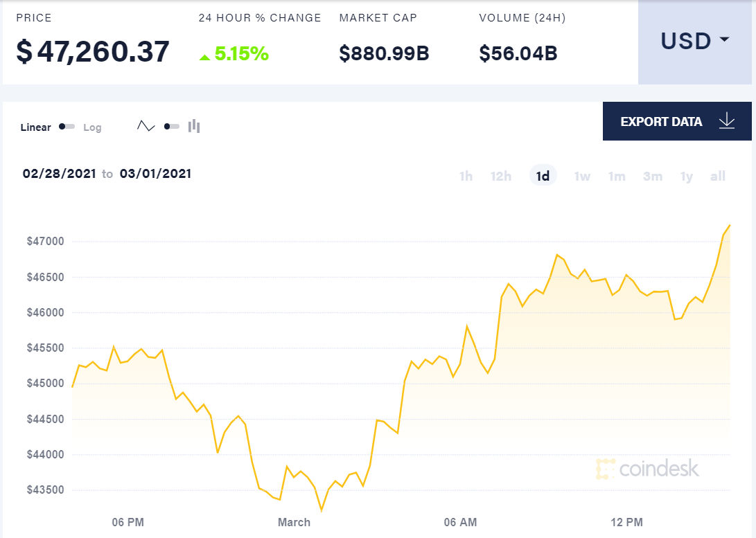Set scale back to Linear
The image size is (756, 538).
pos(35,127)
